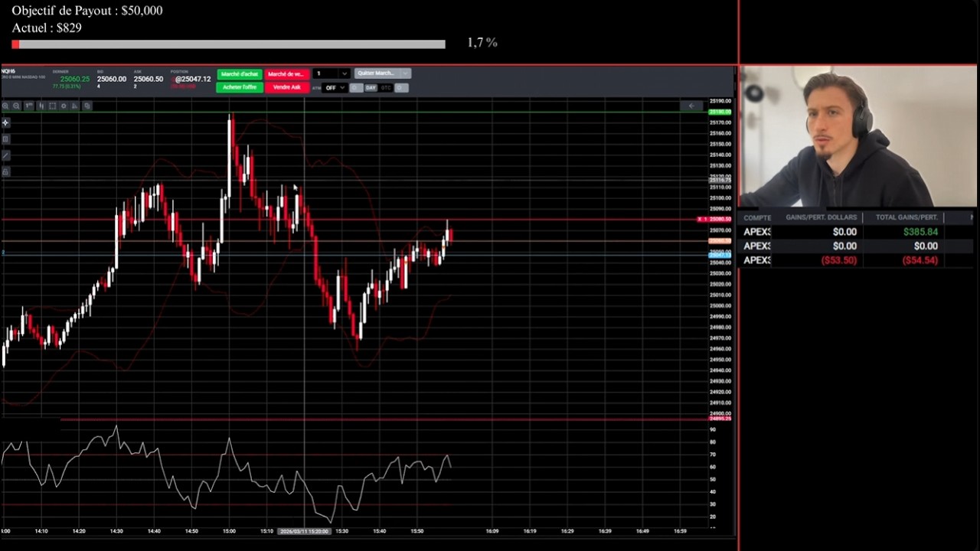Click the X on the 25080.50 order

coord(700,220)
